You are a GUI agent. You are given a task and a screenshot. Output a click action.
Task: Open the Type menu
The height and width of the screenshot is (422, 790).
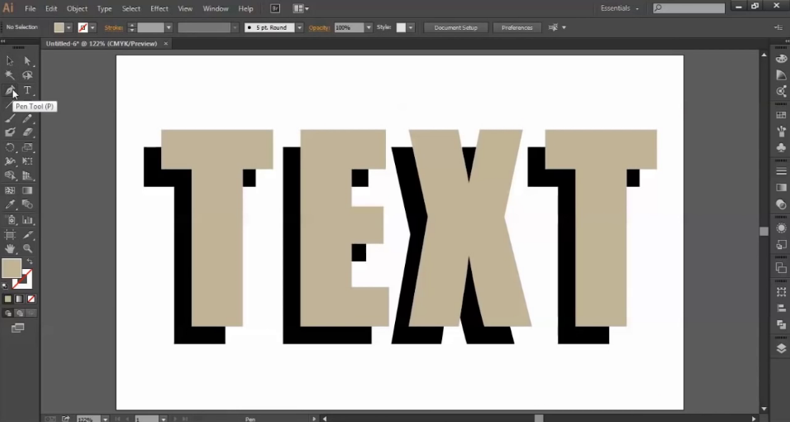click(104, 9)
